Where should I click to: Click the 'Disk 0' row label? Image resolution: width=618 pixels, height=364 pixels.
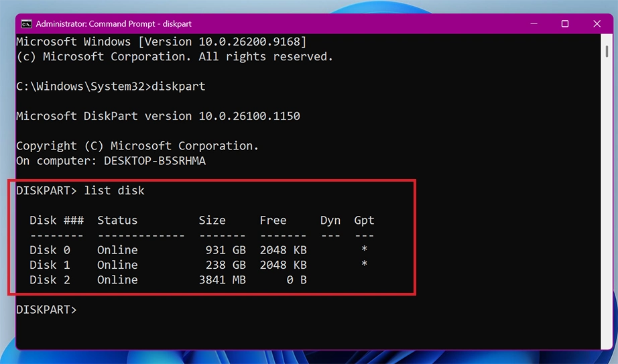tap(50, 250)
